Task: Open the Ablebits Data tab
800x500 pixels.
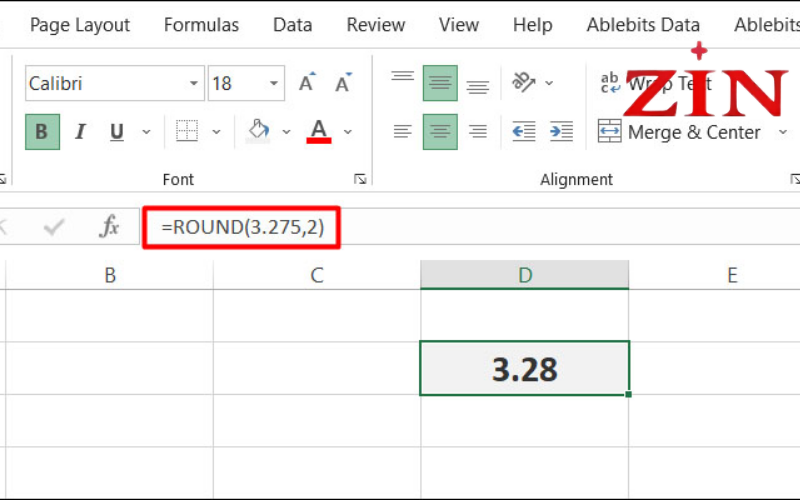Action: (643, 25)
